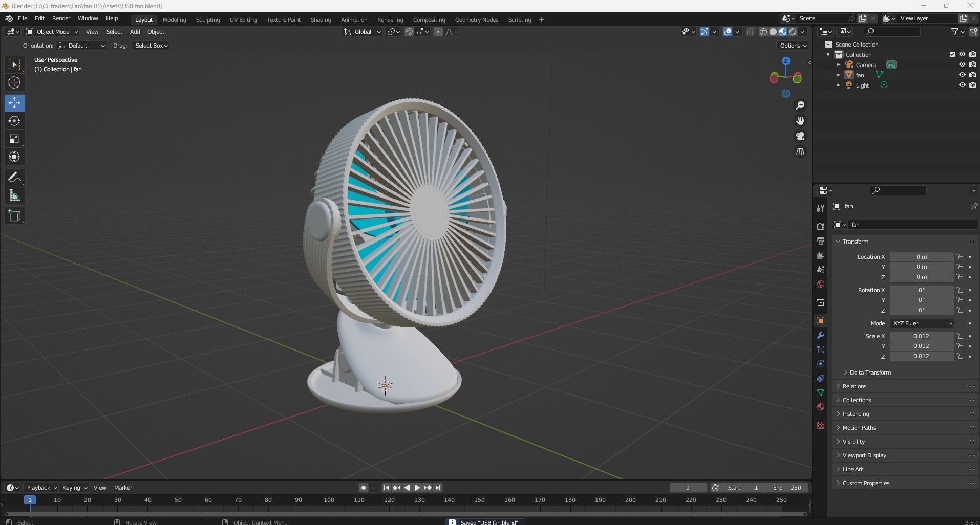The height and width of the screenshot is (525, 980).
Task: Open the XYZ Euler rotation mode dropdown
Action: click(922, 323)
